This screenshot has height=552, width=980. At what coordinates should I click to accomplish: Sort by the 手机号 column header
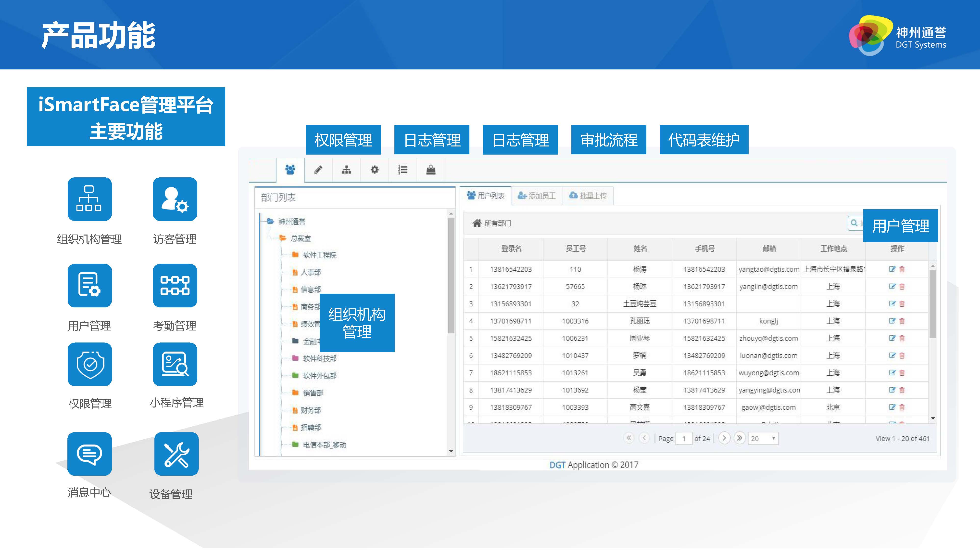coord(704,249)
